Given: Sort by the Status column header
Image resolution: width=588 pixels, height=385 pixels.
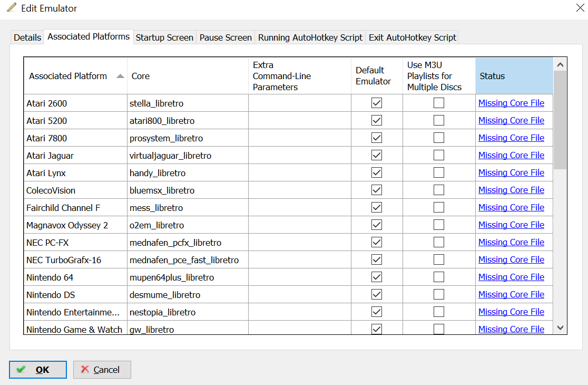Looking at the screenshot, I should (514, 76).
